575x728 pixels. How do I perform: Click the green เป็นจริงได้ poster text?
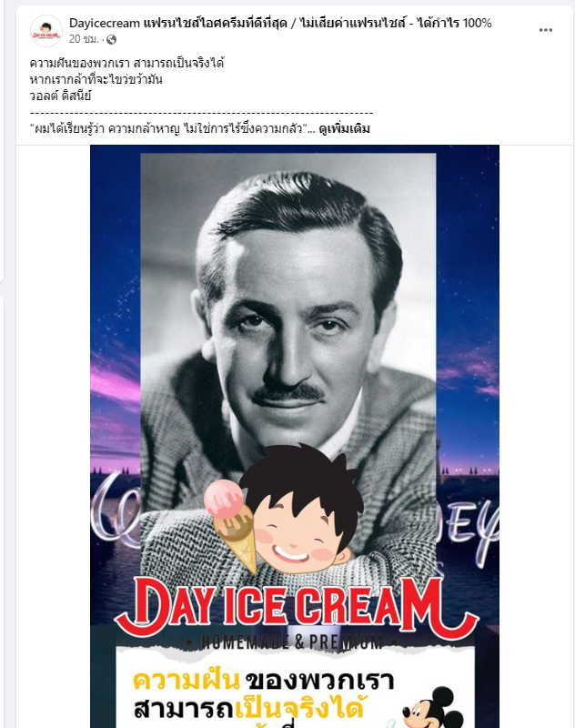pos(298,709)
